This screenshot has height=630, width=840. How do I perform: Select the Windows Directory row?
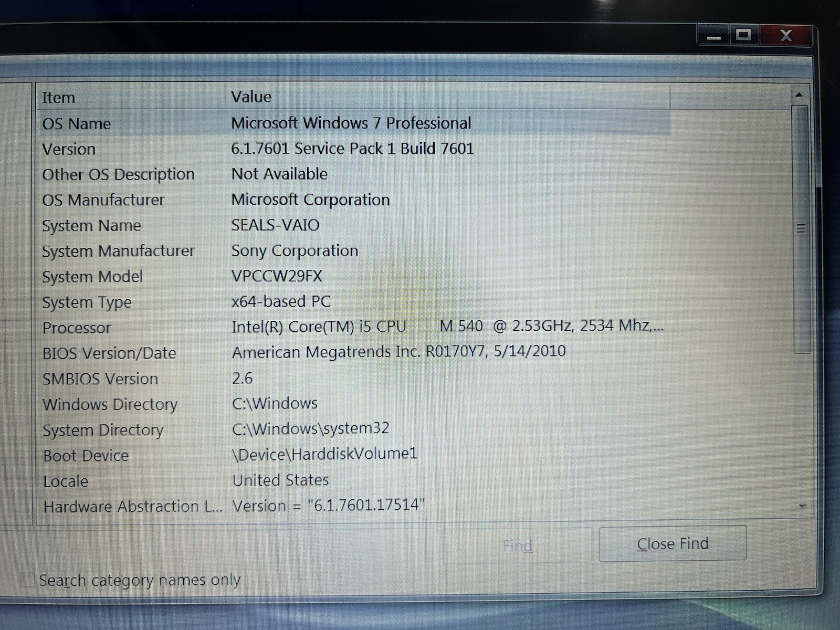coord(354,404)
